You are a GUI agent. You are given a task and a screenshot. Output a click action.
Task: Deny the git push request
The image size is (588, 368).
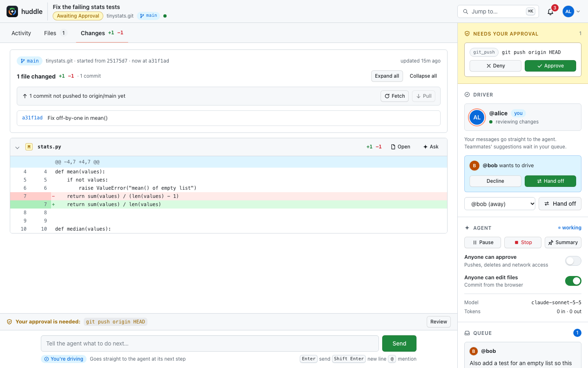(495, 66)
